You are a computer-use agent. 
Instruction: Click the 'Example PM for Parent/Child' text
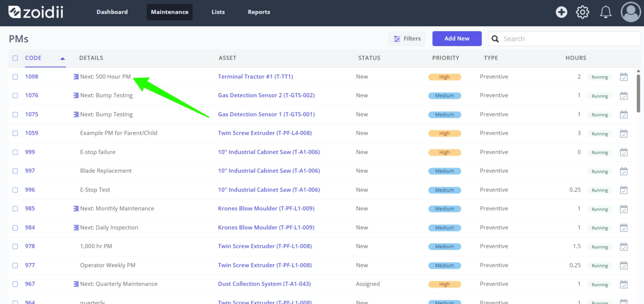(x=119, y=133)
